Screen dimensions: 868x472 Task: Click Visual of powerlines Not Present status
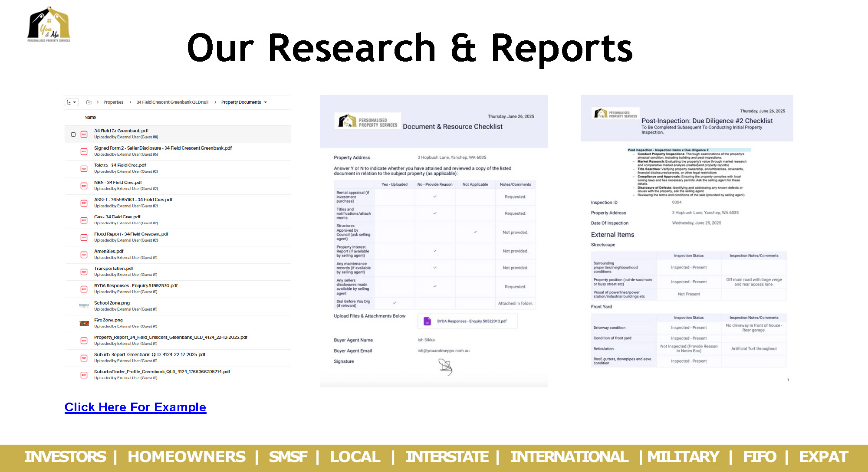point(689,294)
